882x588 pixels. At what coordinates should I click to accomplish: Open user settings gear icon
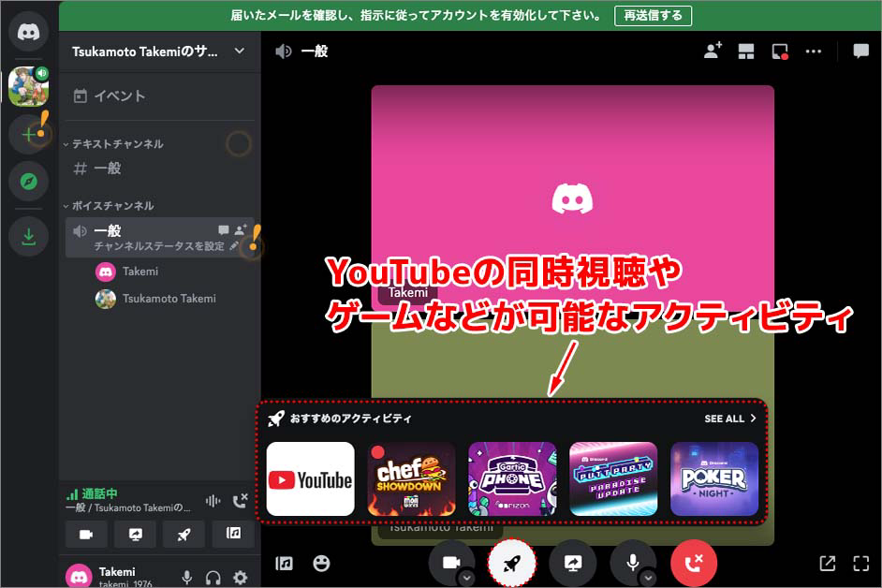241,578
